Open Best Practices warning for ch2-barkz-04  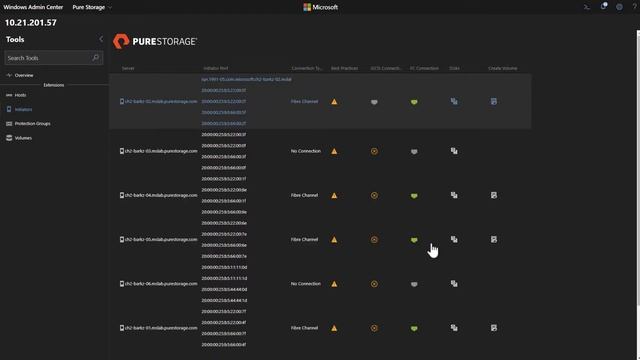(x=334, y=196)
